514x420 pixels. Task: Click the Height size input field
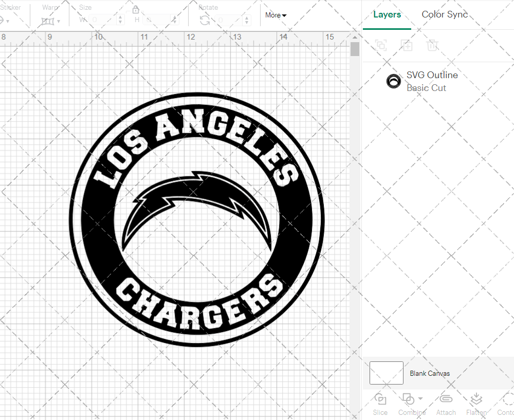pos(157,20)
